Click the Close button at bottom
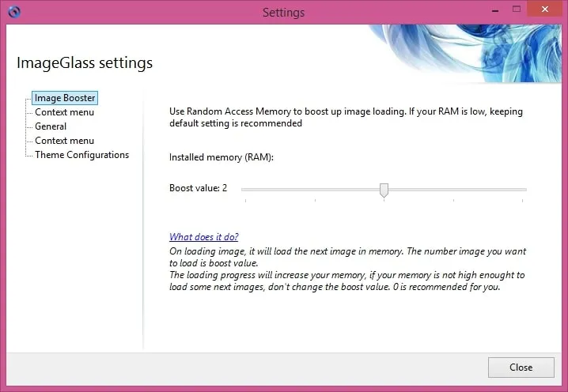568x392 pixels. tap(521, 367)
